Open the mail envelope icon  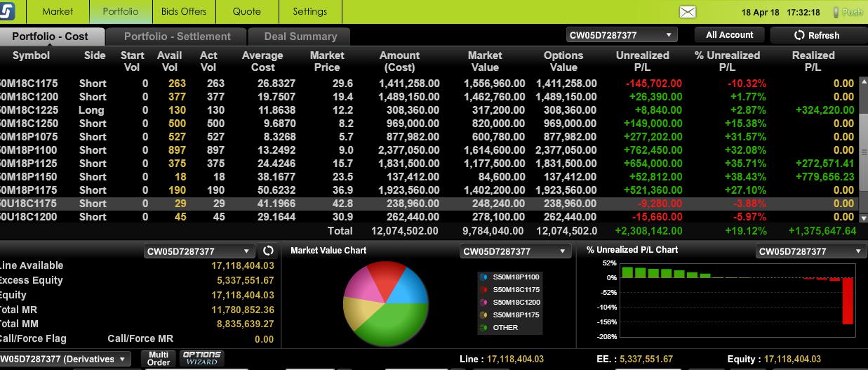pos(688,12)
